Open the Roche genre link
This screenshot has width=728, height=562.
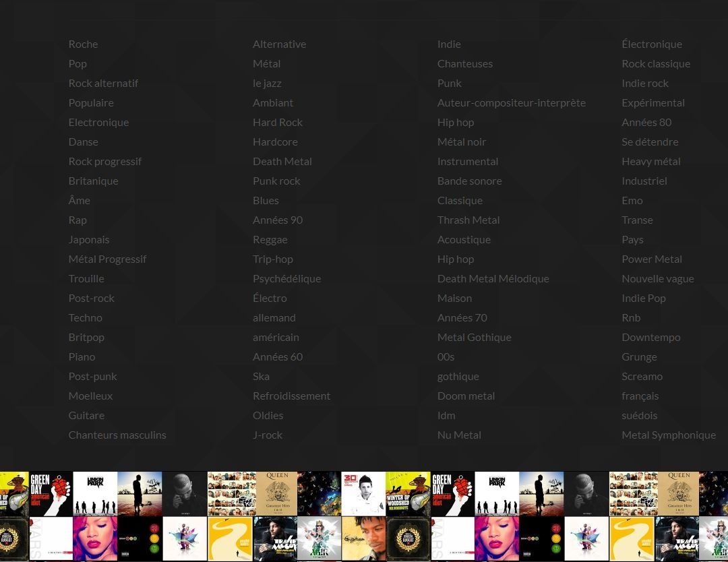[83, 44]
